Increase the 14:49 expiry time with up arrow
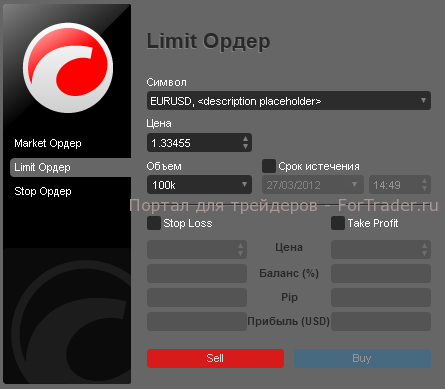The height and width of the screenshot is (389, 445). click(424, 181)
